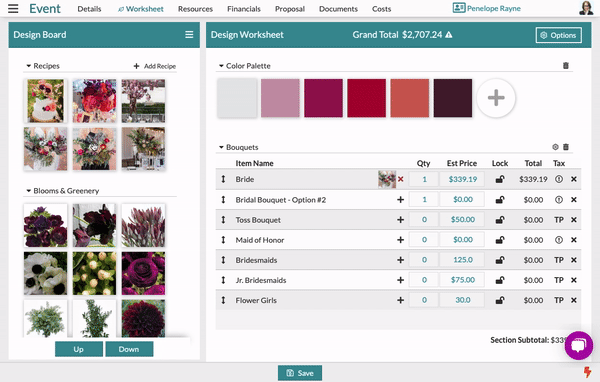Add recipe to Toss Bouquet row
The height and width of the screenshot is (382, 600).
pos(400,220)
